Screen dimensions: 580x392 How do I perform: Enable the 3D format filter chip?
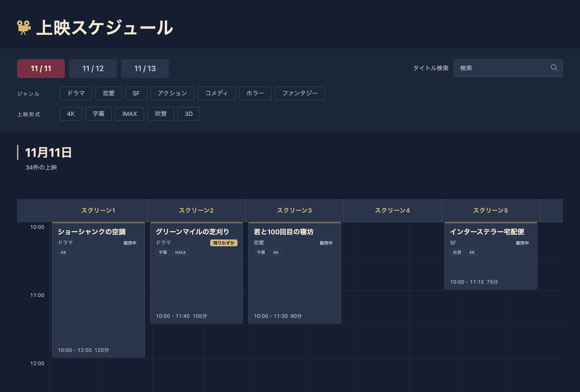point(189,114)
